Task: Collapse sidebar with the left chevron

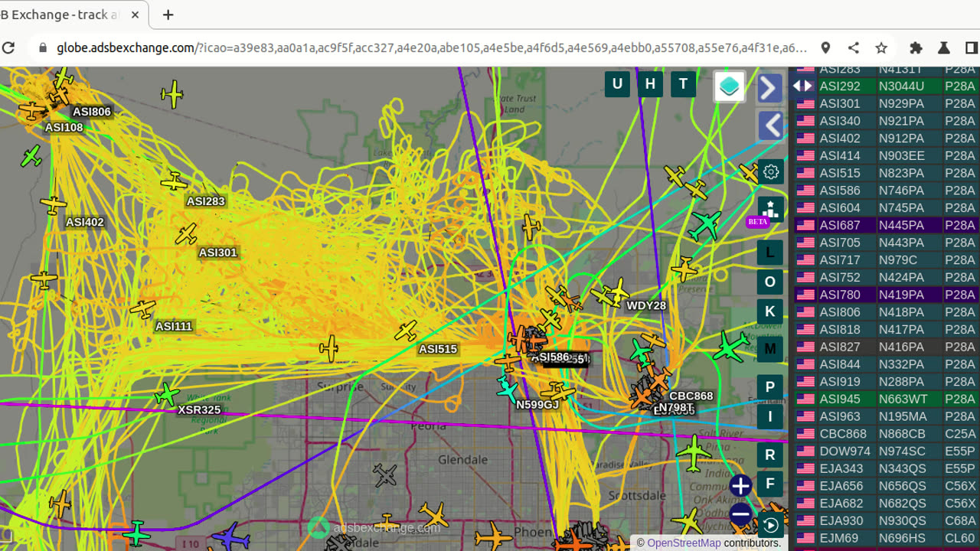Action: pos(769,126)
